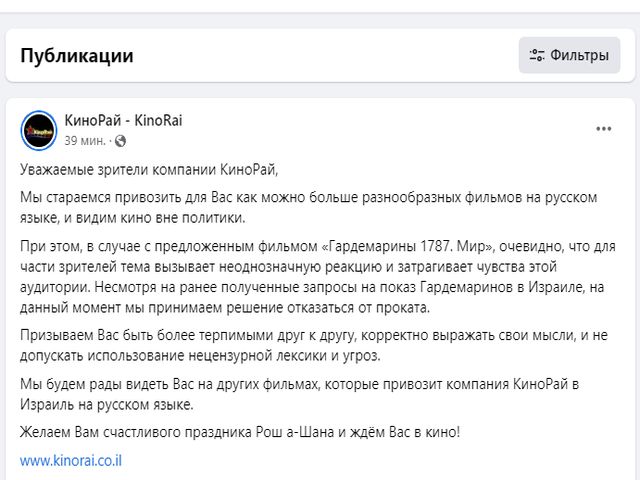Viewport: 640px width, 480px height.
Task: Click the KinoRai round profile avatar
Action: point(39,131)
